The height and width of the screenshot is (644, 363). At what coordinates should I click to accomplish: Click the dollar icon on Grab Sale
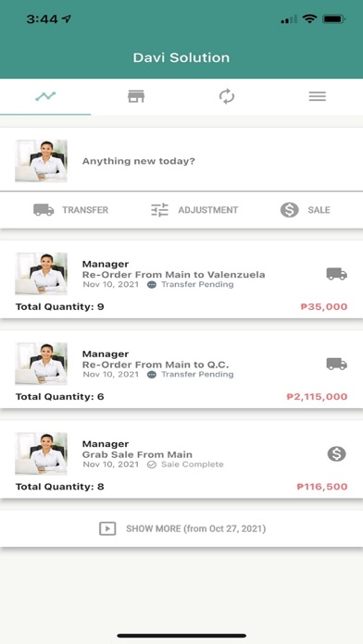click(337, 453)
